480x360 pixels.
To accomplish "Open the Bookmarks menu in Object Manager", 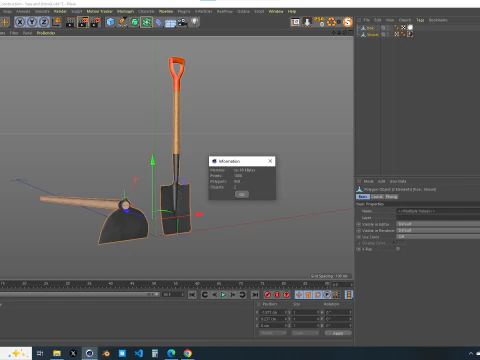I will tap(438, 20).
